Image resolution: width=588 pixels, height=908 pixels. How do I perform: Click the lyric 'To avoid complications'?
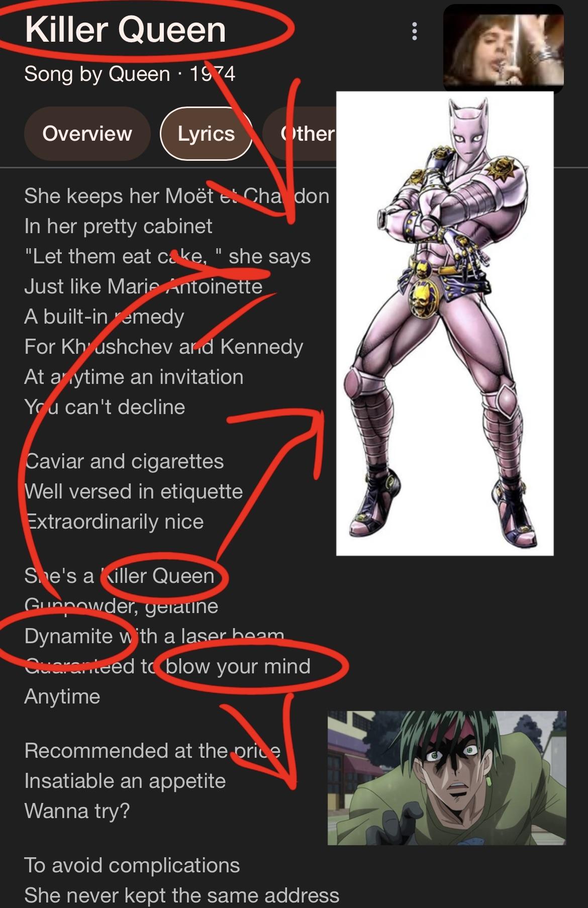tap(132, 865)
